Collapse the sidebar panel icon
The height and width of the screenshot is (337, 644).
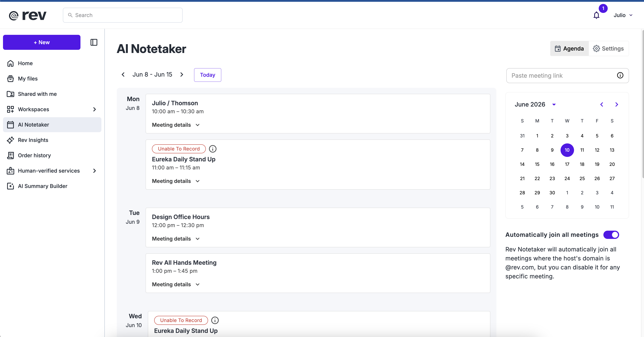[94, 42]
